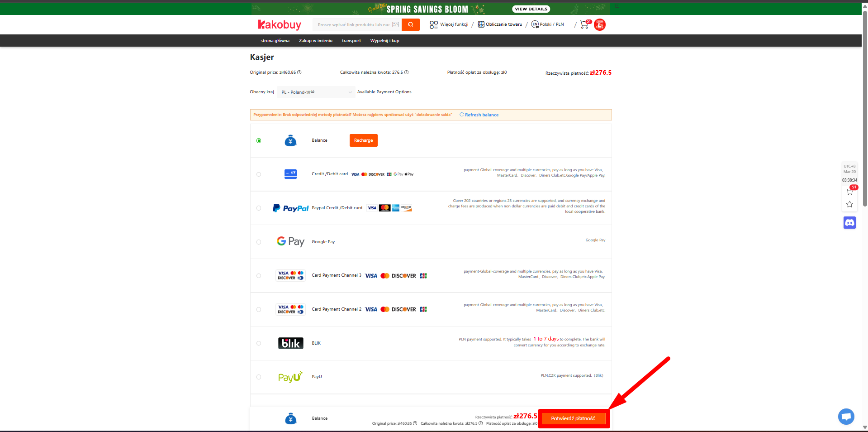This screenshot has height=432, width=868.
Task: Click into the product link search field
Action: (353, 25)
